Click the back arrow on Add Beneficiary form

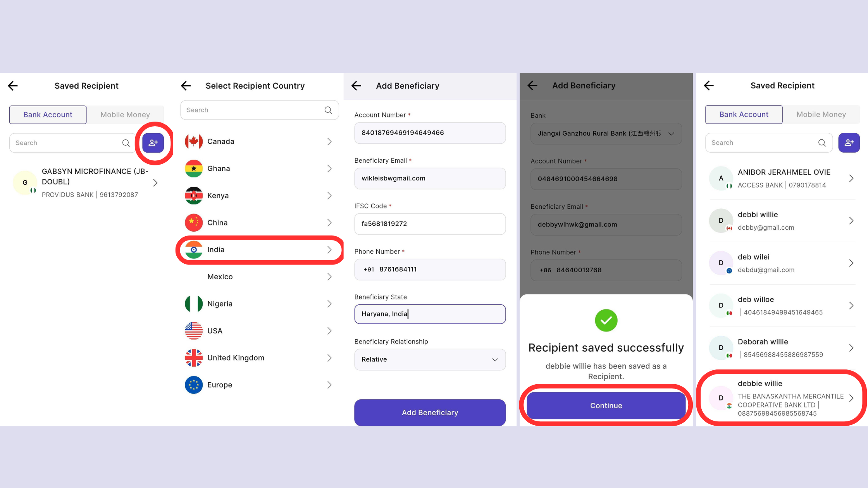356,86
